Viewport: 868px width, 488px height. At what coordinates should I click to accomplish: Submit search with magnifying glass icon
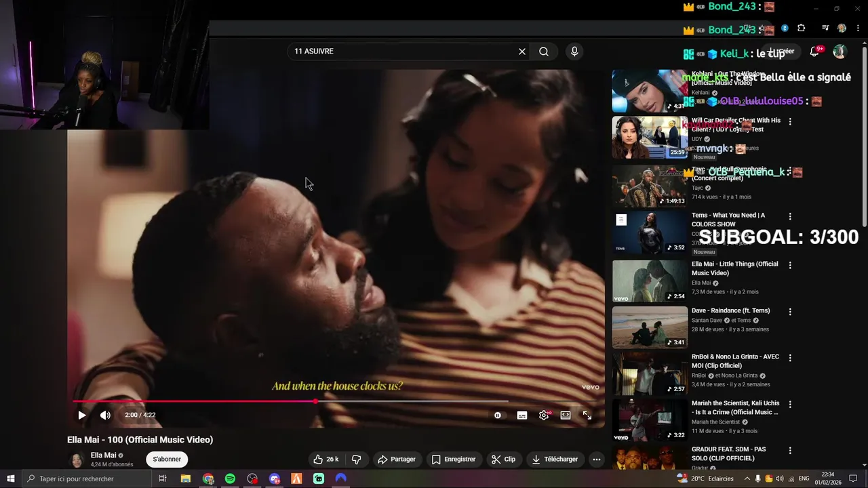pyautogui.click(x=544, y=52)
